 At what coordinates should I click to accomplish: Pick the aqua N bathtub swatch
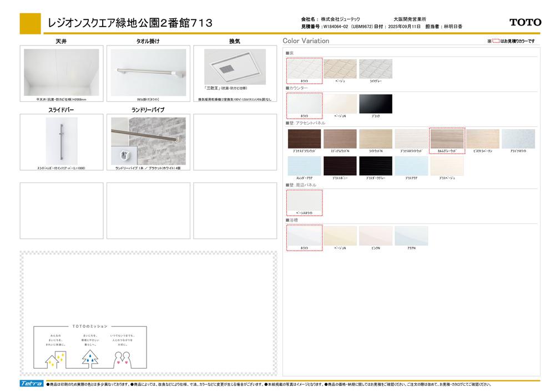pos(411,236)
